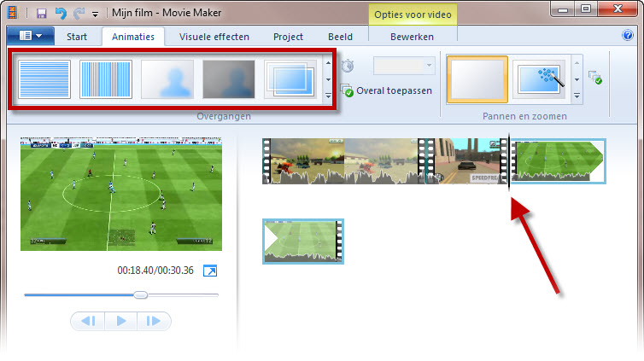Open Movie Maker help
The width and height of the screenshot is (644, 361).
(627, 37)
